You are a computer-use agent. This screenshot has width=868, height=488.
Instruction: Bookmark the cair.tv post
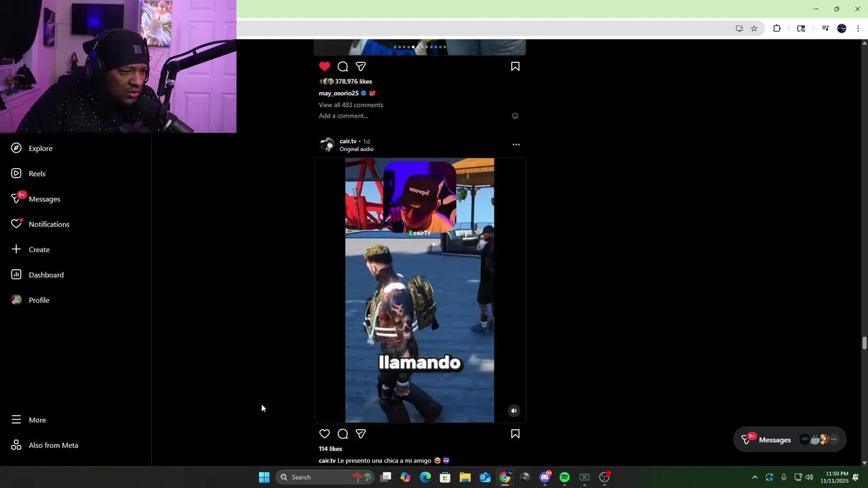(x=515, y=434)
